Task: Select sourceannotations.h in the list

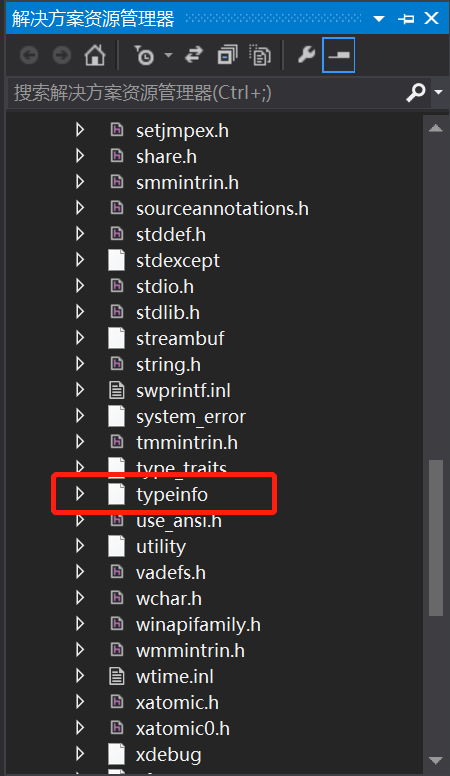Action: [x=222, y=209]
